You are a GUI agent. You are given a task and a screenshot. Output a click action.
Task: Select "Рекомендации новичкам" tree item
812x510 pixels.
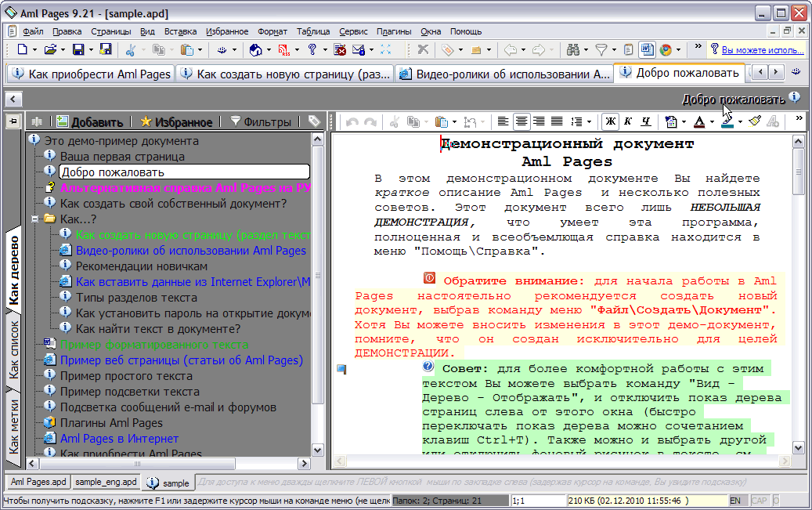[142, 266]
